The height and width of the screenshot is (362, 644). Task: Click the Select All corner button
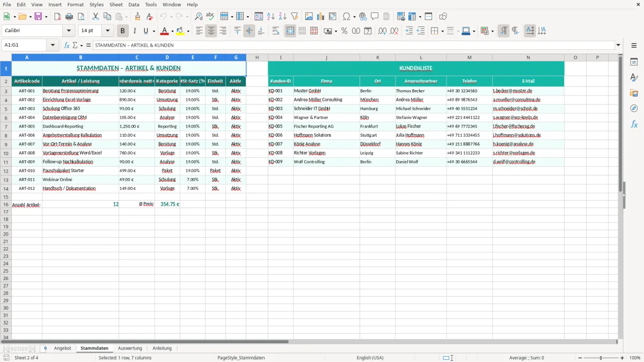click(x=6, y=57)
